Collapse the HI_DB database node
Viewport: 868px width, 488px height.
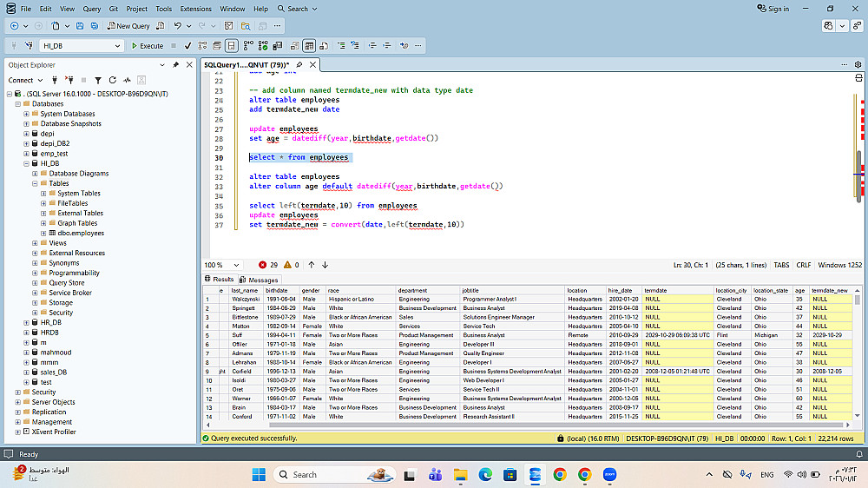tap(26, 163)
